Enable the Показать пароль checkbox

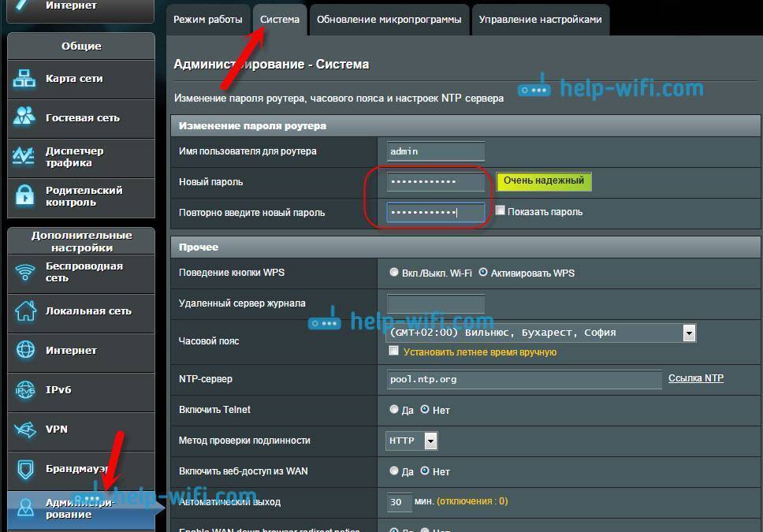(501, 211)
